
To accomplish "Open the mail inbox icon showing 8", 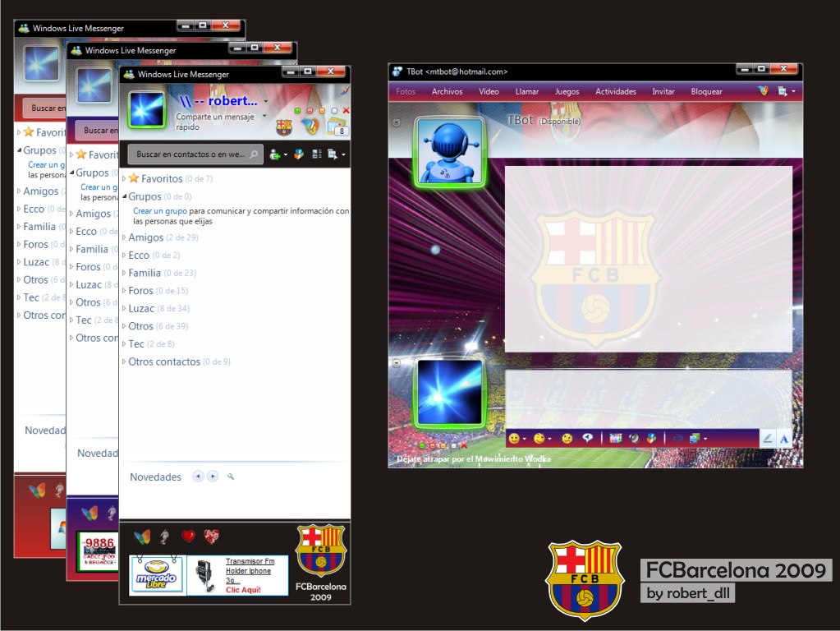I will click(337, 127).
